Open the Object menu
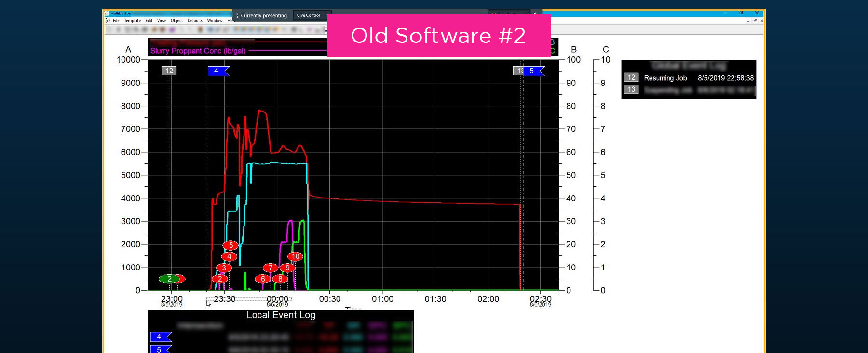Viewport: 868px width, 353px height. click(177, 21)
